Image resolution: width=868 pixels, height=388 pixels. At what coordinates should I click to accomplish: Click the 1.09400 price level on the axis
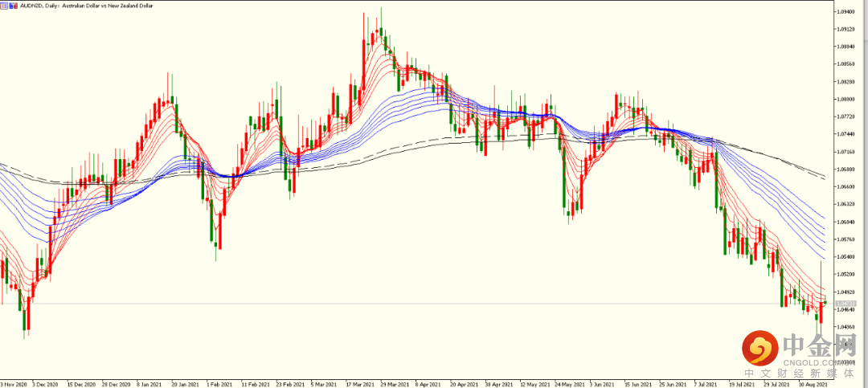(845, 12)
